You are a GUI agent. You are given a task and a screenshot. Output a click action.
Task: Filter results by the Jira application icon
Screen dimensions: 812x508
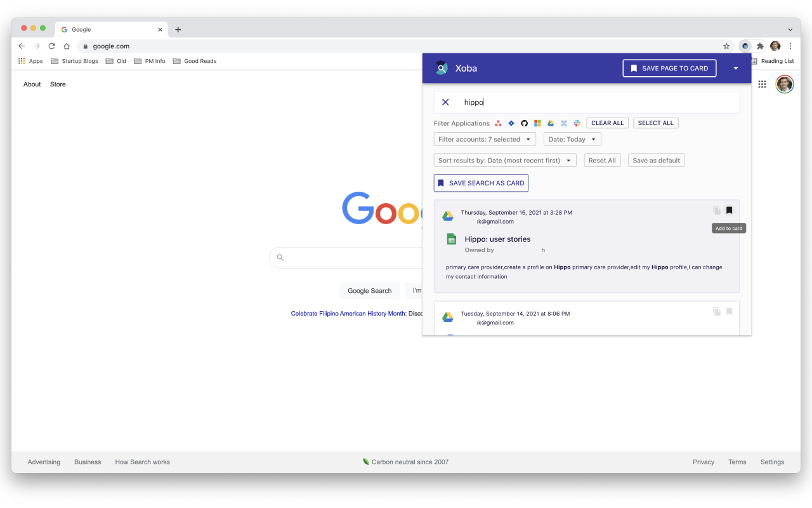pos(511,123)
